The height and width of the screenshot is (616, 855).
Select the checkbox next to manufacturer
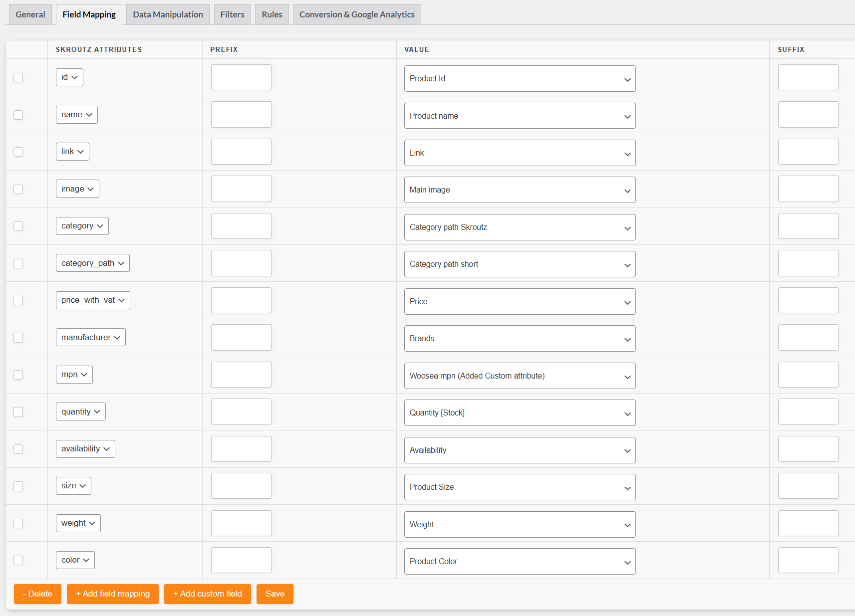[x=18, y=338]
